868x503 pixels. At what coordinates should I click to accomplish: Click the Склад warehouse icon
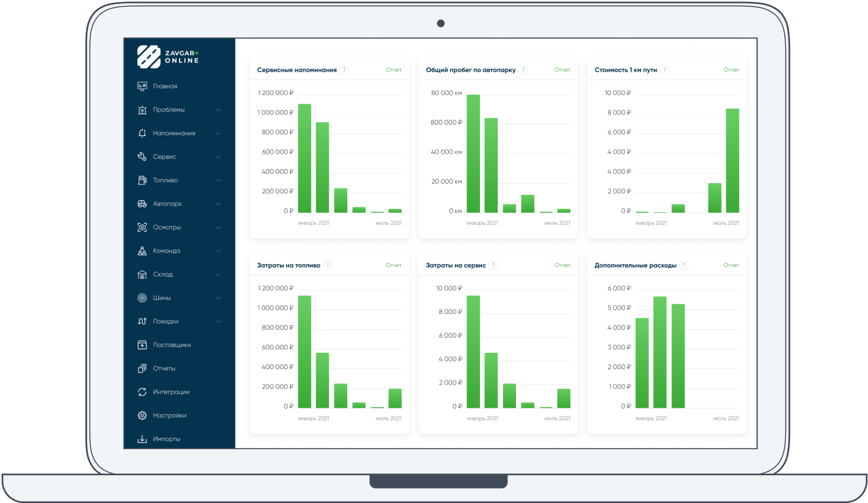point(142,274)
